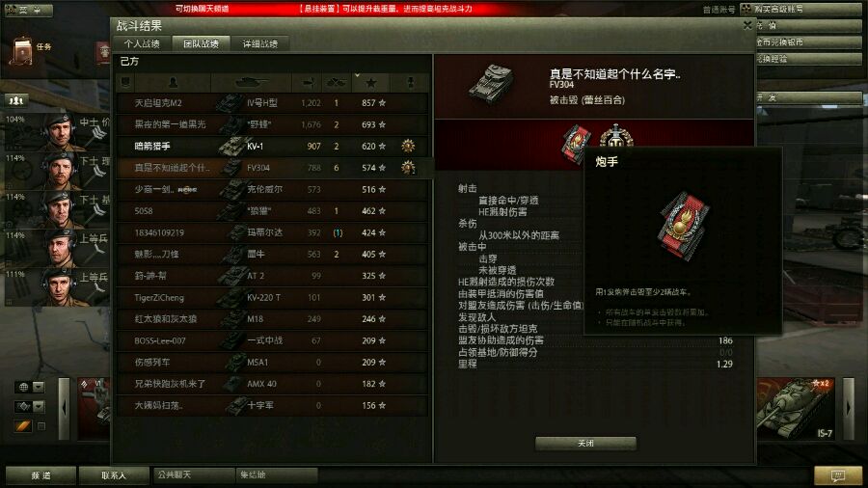Switch to the 个人战绩 tab

pos(142,43)
